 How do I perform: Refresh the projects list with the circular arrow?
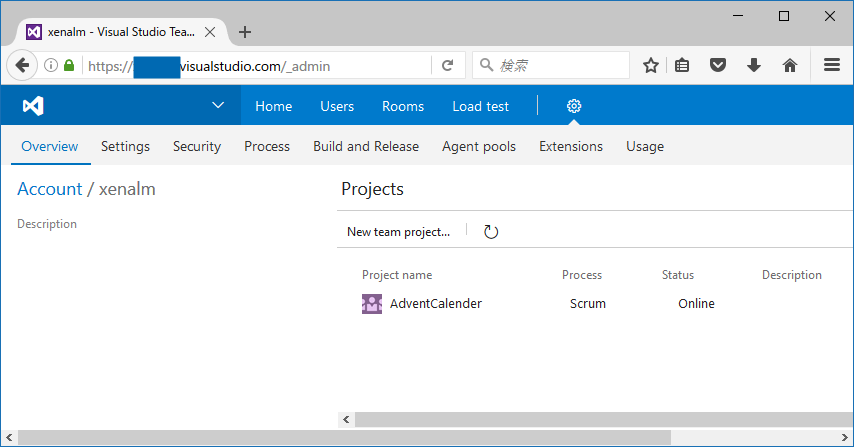pyautogui.click(x=491, y=232)
